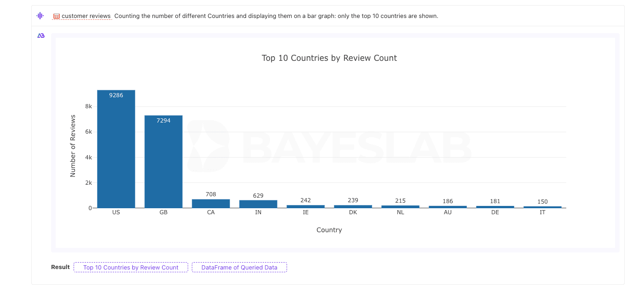Click the Country x-axis title
The height and width of the screenshot is (293, 644).
pos(329,230)
